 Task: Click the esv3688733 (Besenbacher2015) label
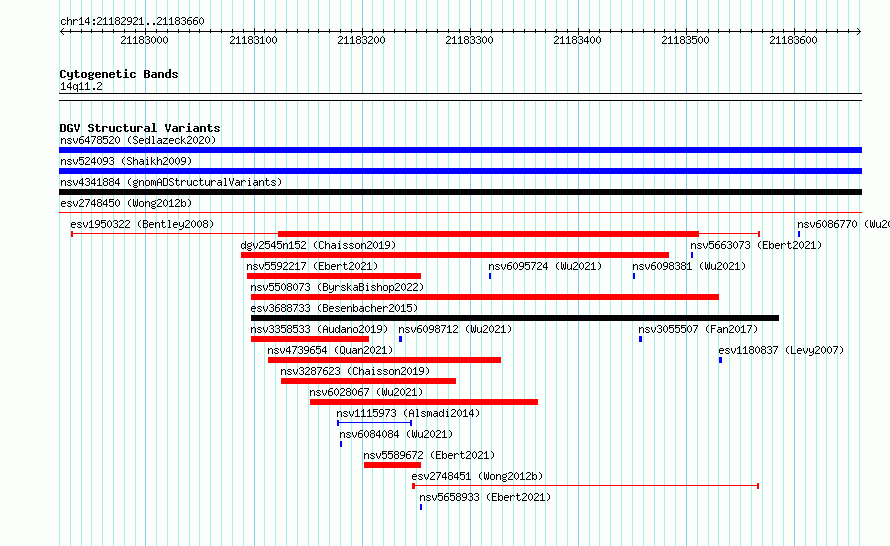tap(334, 308)
